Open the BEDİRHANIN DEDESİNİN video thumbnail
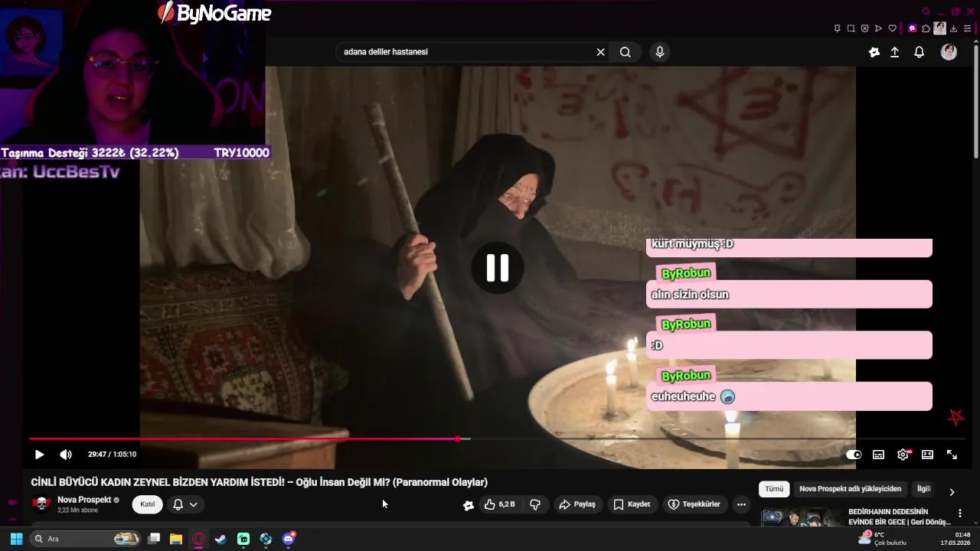 pyautogui.click(x=801, y=517)
